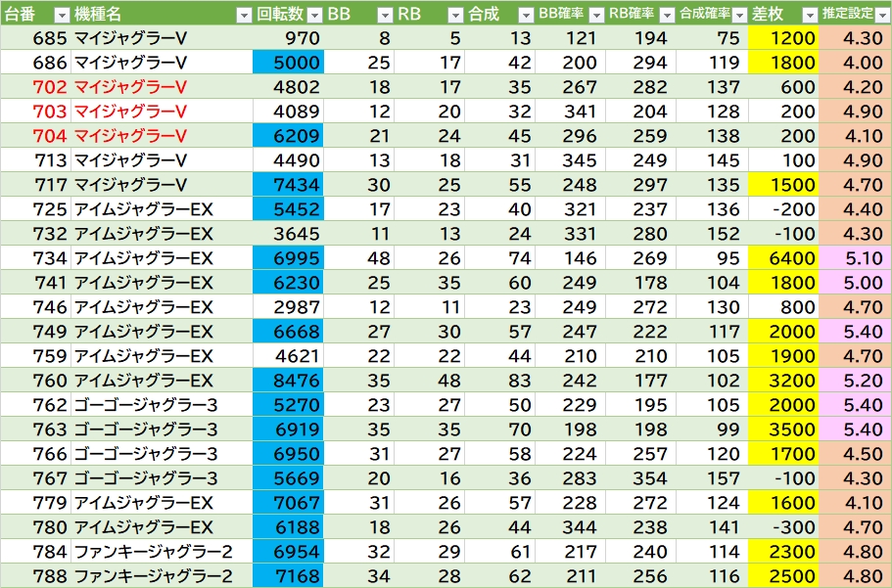Select the yellow 差枚 cell 1200

tap(783, 38)
